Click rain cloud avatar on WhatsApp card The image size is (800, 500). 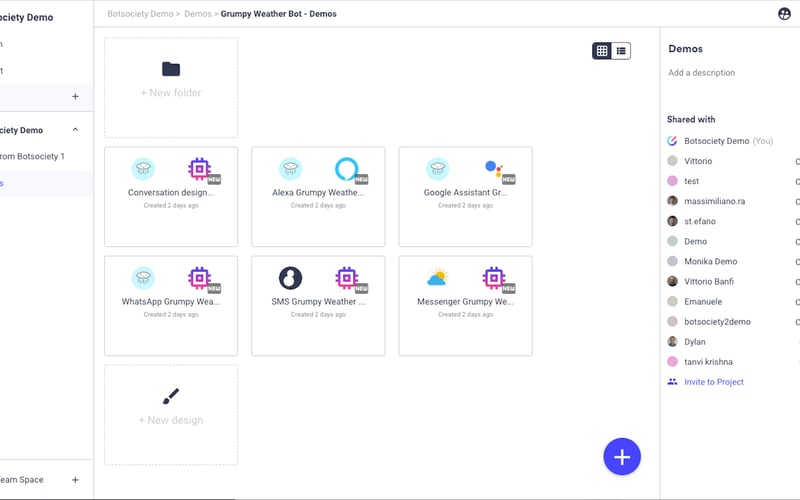[143, 278]
